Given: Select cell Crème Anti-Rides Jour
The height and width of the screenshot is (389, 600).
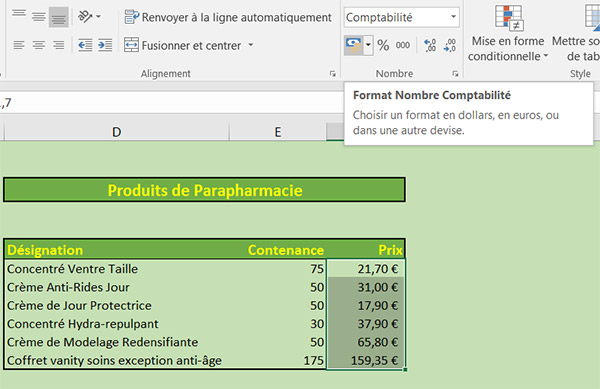Looking at the screenshot, I should (x=117, y=287).
